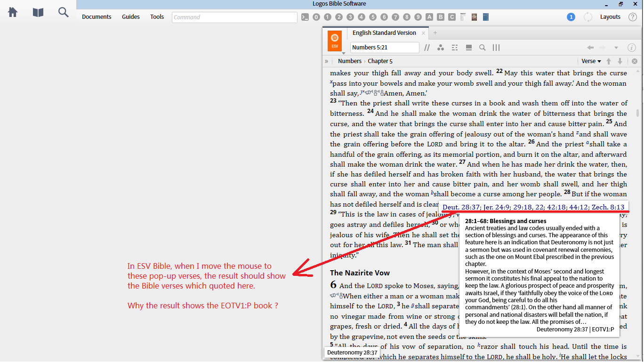
Task: Add a new tab with plus
Action: point(435,33)
